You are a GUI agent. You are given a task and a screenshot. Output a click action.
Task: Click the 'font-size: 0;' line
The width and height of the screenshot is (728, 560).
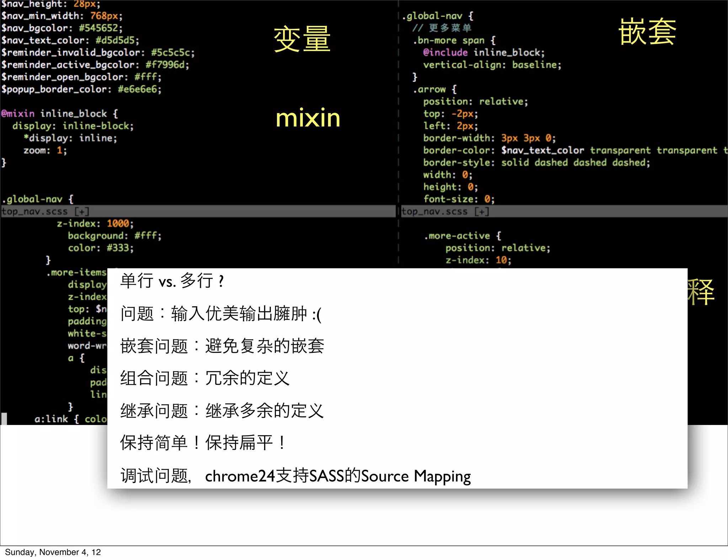click(x=459, y=199)
